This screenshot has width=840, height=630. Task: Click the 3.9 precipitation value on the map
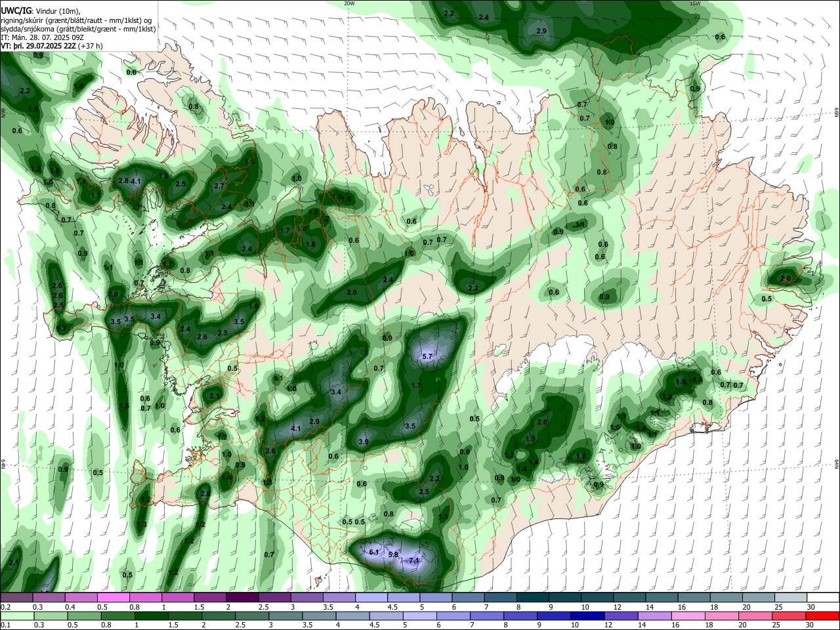coord(364,442)
